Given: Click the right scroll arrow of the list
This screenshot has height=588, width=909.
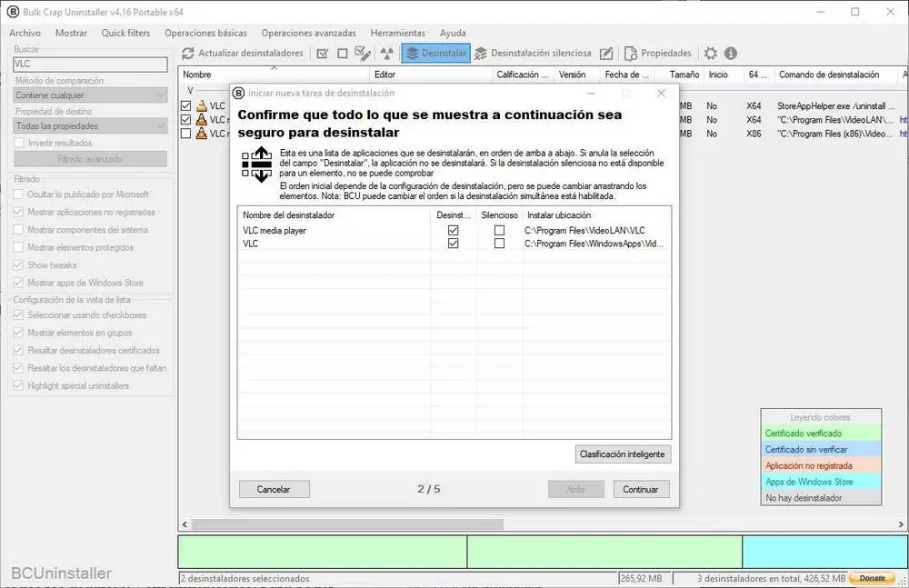Looking at the screenshot, I should [901, 524].
